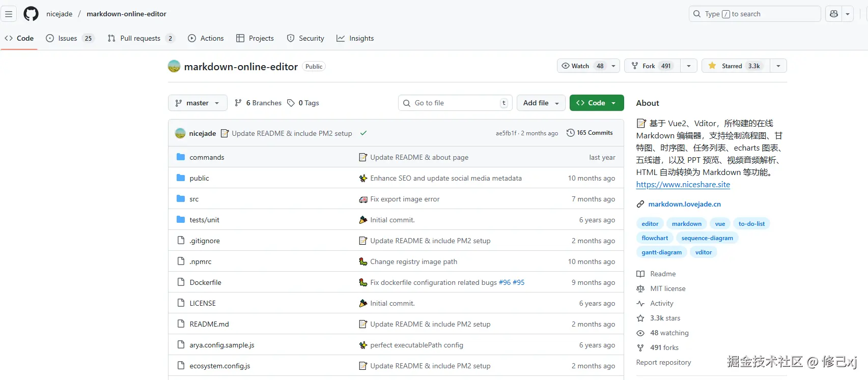Expand the Add file dropdown
The height and width of the screenshot is (380, 868).
(541, 103)
